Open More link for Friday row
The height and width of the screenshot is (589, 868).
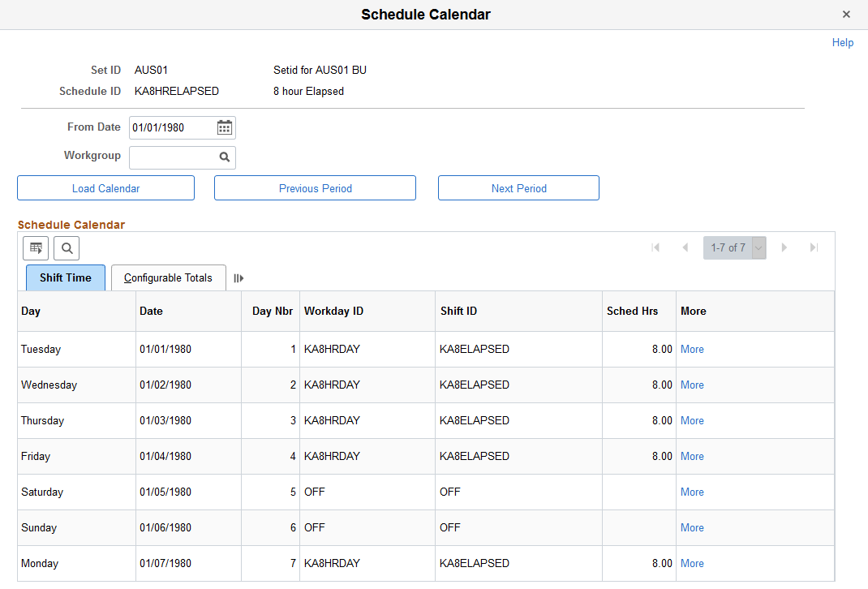point(692,456)
